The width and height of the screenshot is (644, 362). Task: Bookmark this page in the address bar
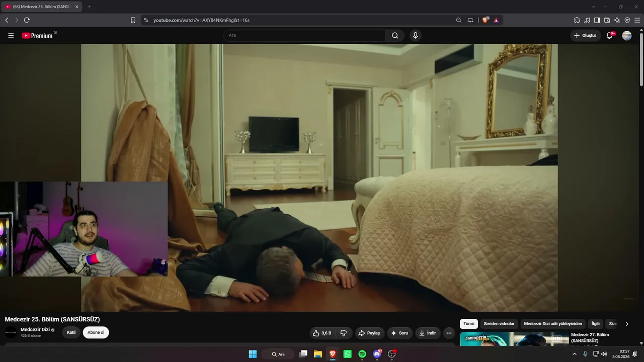[x=133, y=20]
